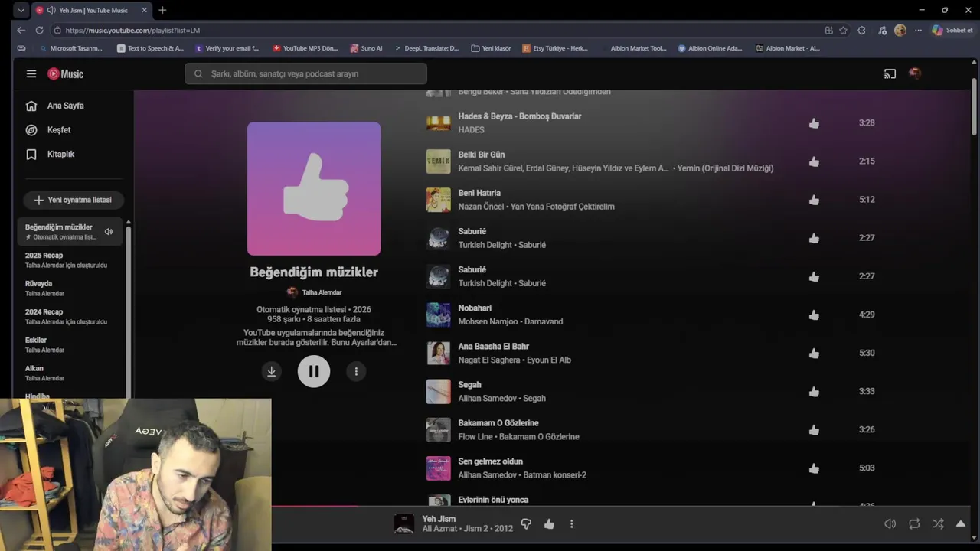Open the Albion Market Tool bookmark
This screenshot has width=980, height=551.
pyautogui.click(x=633, y=48)
